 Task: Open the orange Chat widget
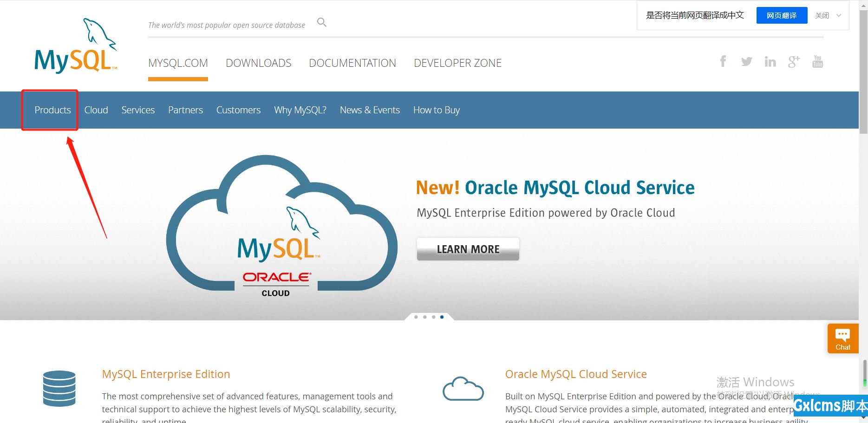843,338
